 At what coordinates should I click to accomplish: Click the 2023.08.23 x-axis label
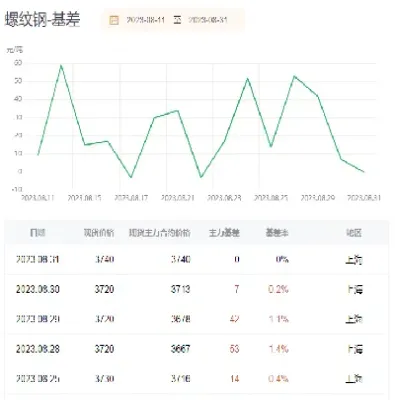tap(224, 198)
